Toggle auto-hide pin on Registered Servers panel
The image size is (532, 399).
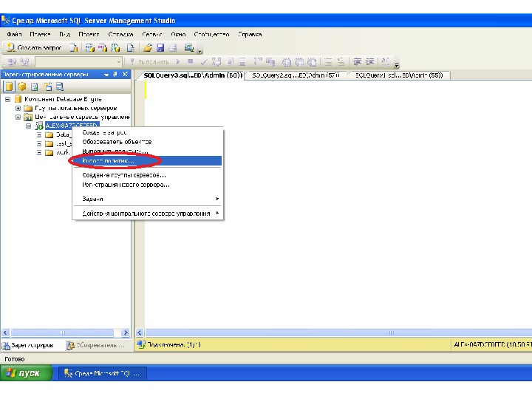pyautogui.click(x=115, y=75)
